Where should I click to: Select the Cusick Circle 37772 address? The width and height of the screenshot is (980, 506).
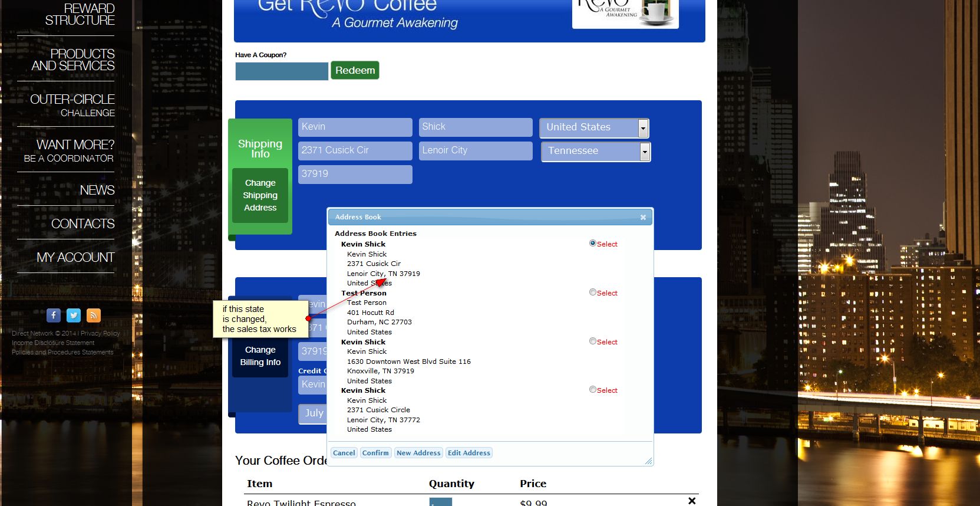click(x=593, y=389)
